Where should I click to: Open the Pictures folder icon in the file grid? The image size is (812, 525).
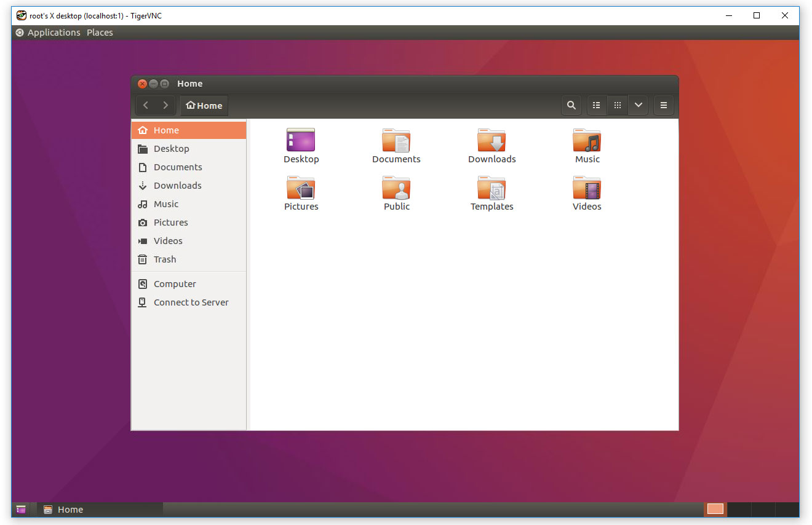point(301,188)
